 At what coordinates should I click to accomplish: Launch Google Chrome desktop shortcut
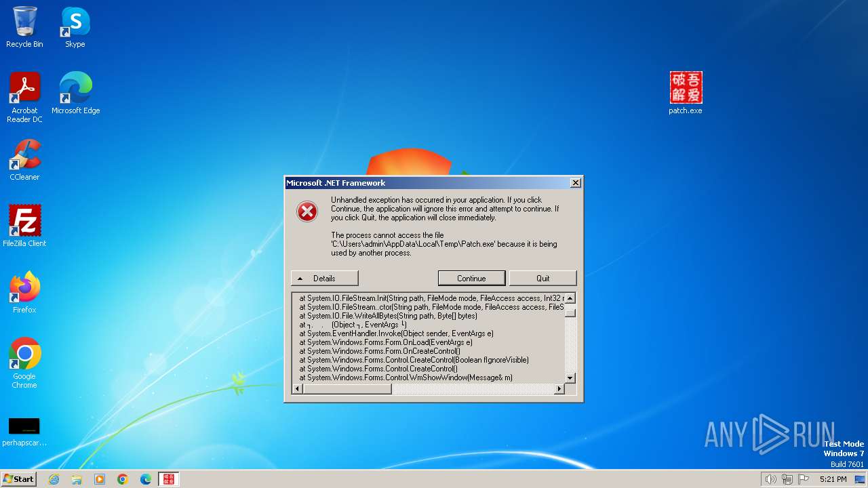click(24, 363)
